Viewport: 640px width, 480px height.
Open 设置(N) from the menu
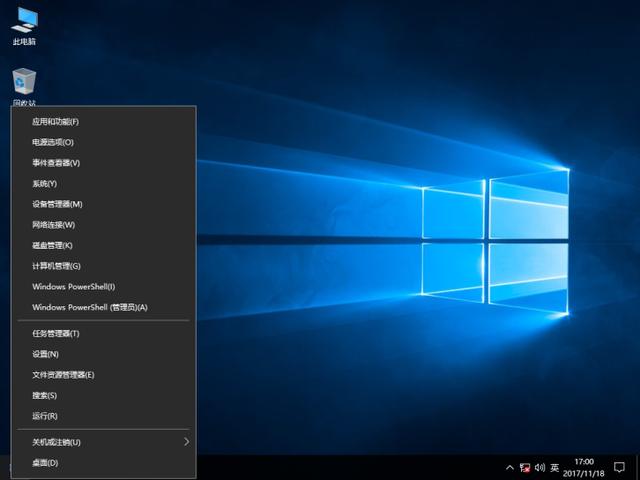click(x=103, y=354)
